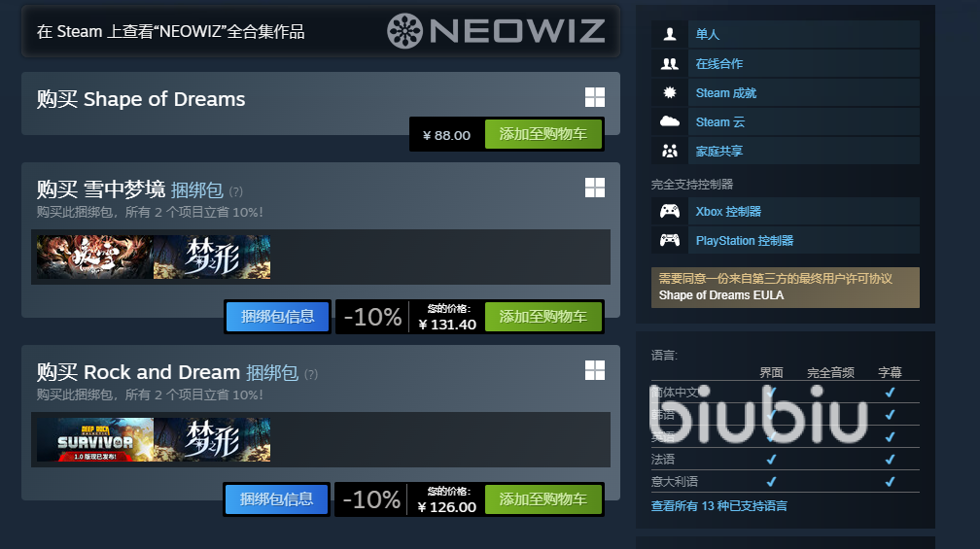Click question mark beside Rock and Dream bundle

coord(311,374)
